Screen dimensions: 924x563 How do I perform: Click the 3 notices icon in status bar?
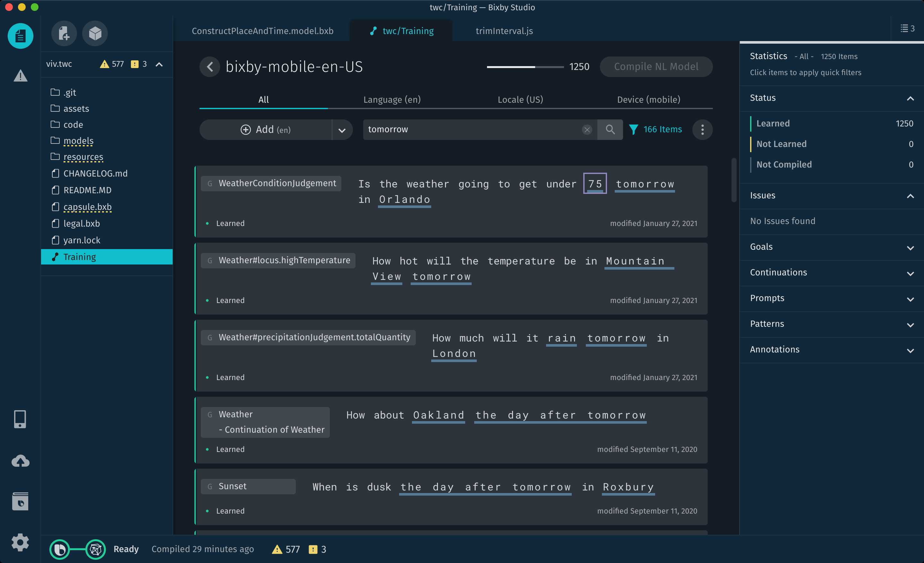[313, 550]
